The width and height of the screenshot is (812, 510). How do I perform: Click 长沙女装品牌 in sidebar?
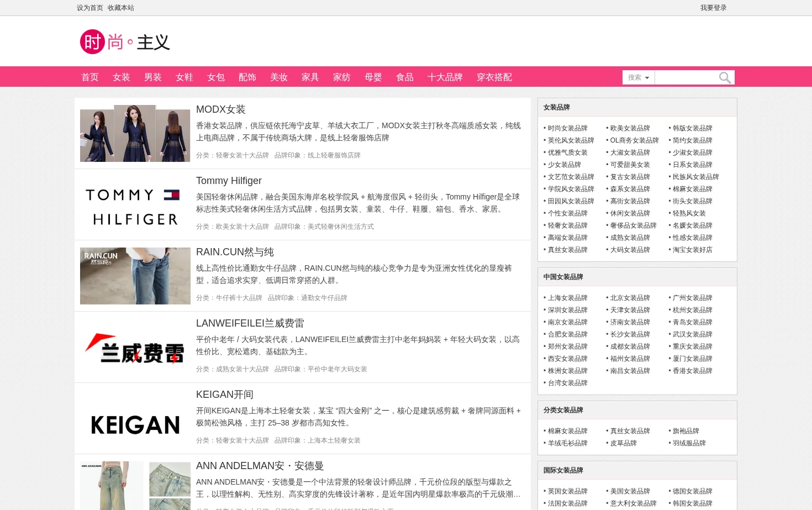click(x=630, y=334)
